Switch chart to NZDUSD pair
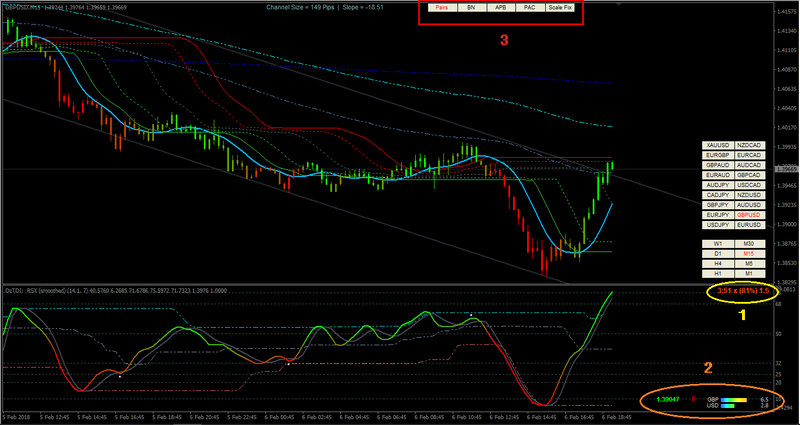This screenshot has width=800, height=425. pos(750,195)
